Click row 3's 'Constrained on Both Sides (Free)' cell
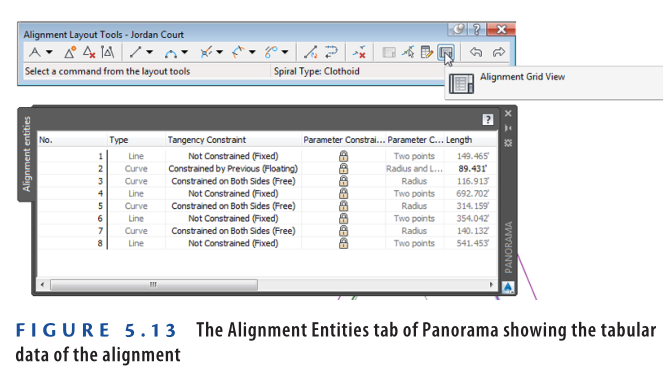Viewport: 663px width, 375px height. (x=233, y=181)
